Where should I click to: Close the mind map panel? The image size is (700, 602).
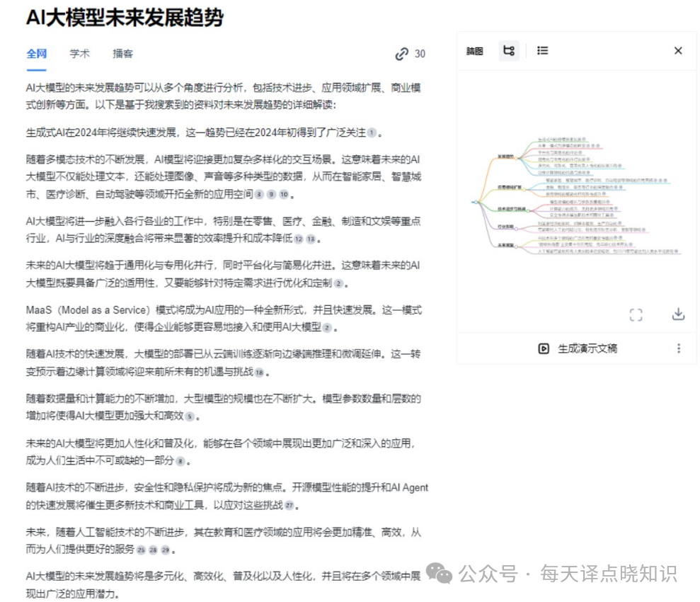(677, 51)
